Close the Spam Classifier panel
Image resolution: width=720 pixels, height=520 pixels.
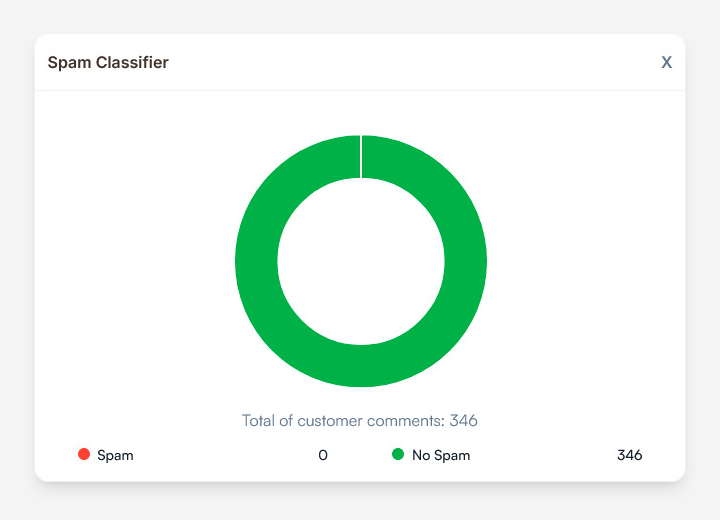coord(666,62)
